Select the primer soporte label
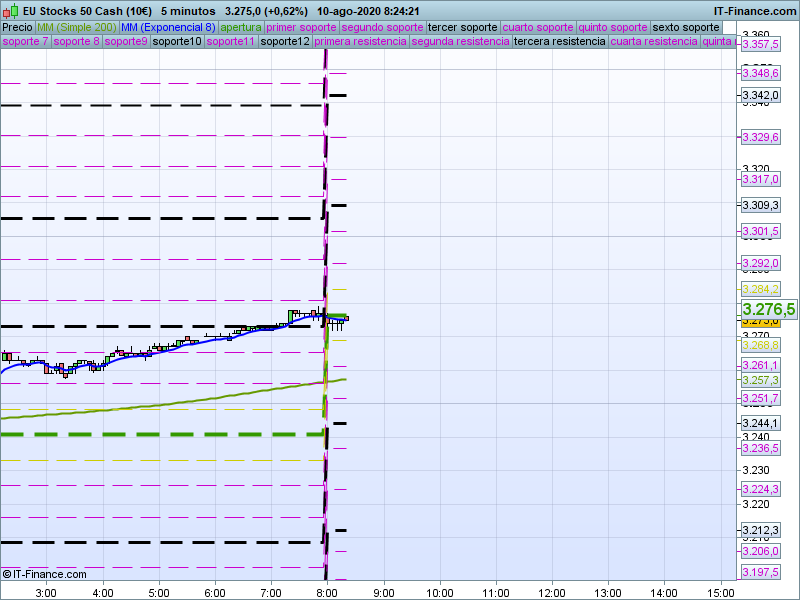Image resolution: width=800 pixels, height=600 pixels. (x=302, y=27)
